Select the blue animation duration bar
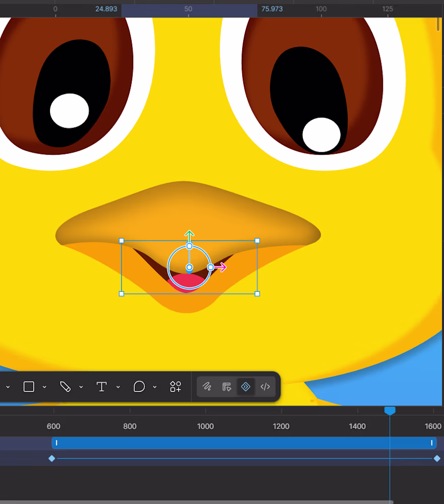 244,443
